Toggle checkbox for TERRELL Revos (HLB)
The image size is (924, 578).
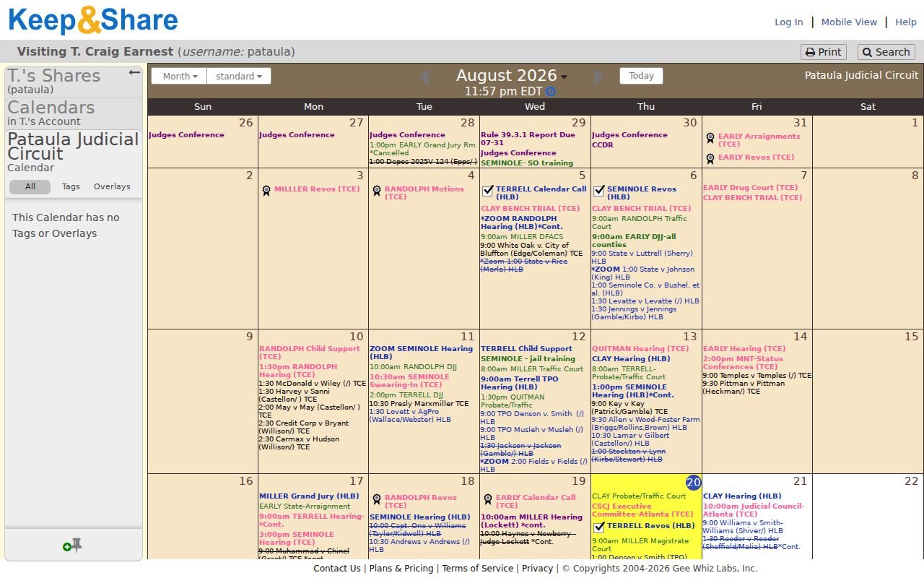(x=598, y=527)
